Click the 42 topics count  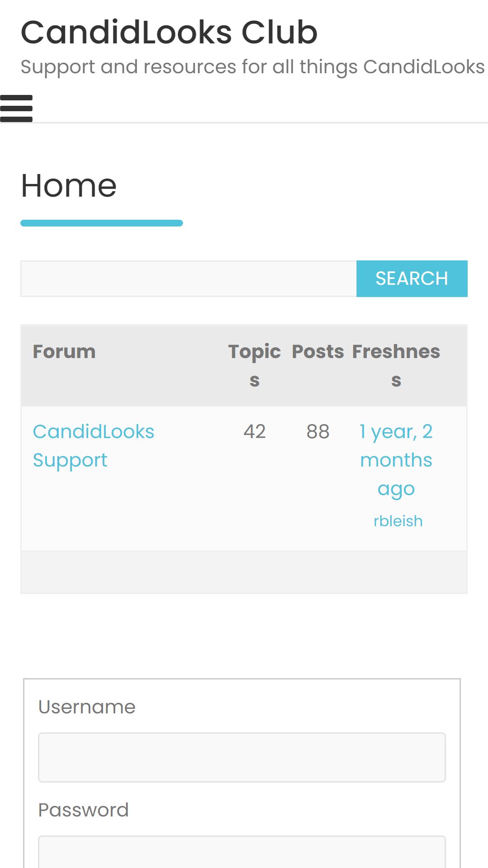click(254, 432)
